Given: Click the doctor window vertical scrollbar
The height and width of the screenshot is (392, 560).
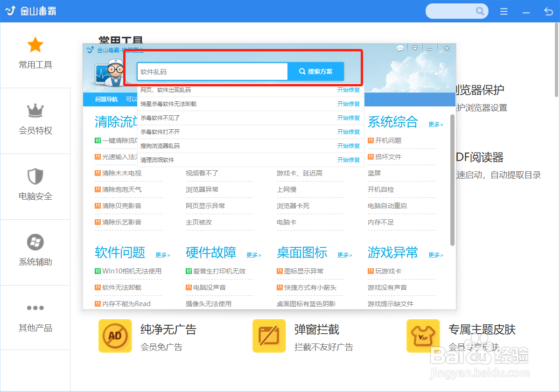Looking at the screenshot, I should (x=452, y=180).
